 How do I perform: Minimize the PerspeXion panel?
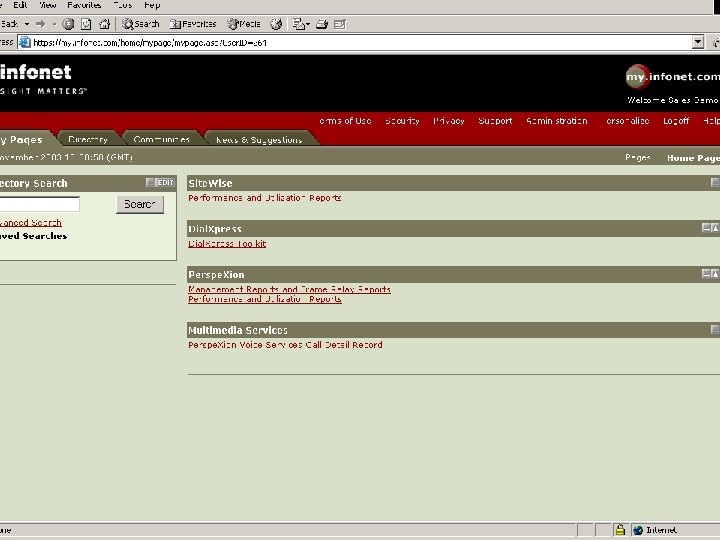(x=706, y=274)
